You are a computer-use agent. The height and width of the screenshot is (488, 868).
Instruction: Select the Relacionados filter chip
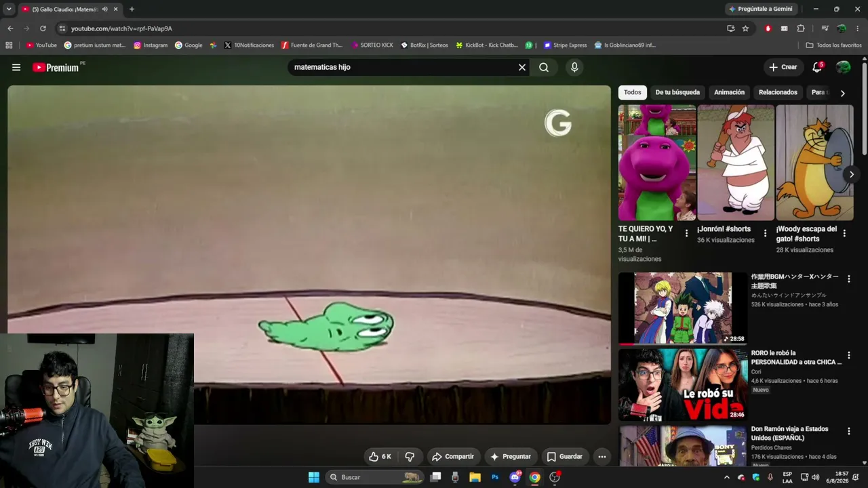tap(778, 92)
